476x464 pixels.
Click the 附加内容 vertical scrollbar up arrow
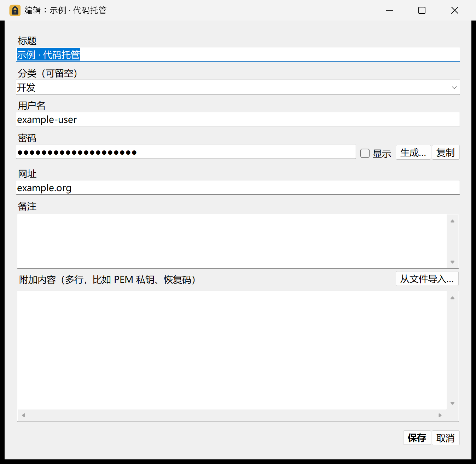tap(452, 298)
